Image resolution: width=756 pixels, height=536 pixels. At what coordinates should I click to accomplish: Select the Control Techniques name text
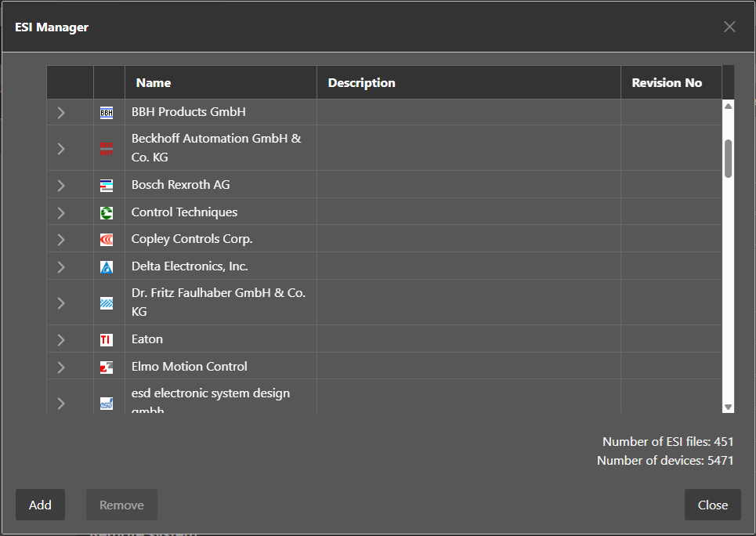point(184,212)
